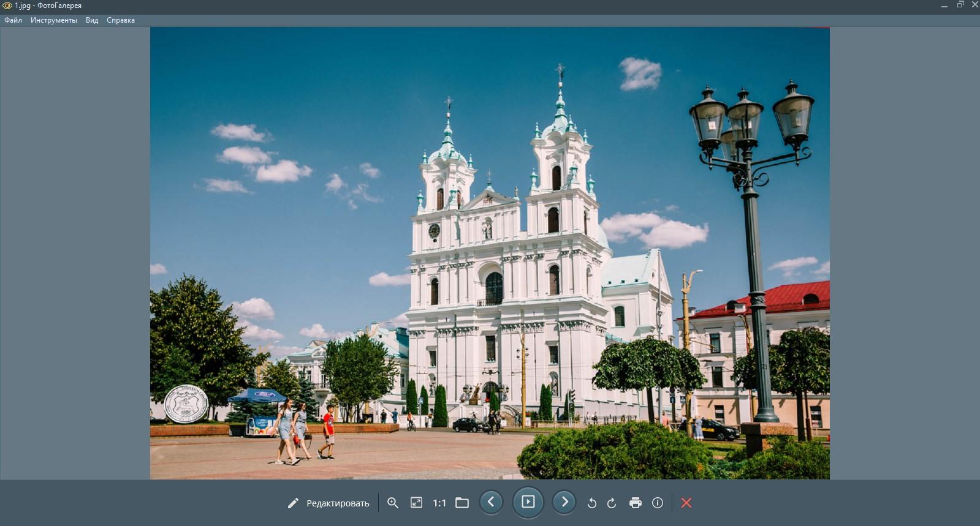
Task: Minimize the ФотоГалерея window
Action: point(944,6)
